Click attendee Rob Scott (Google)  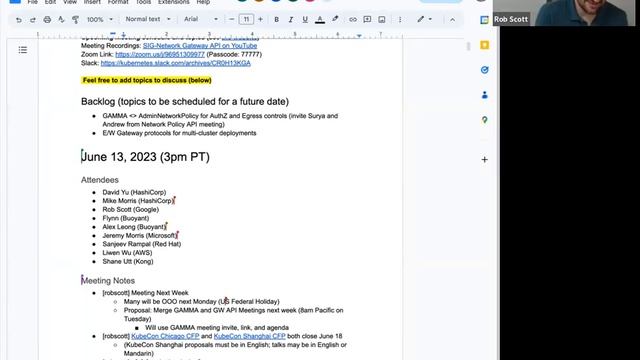[x=131, y=209]
